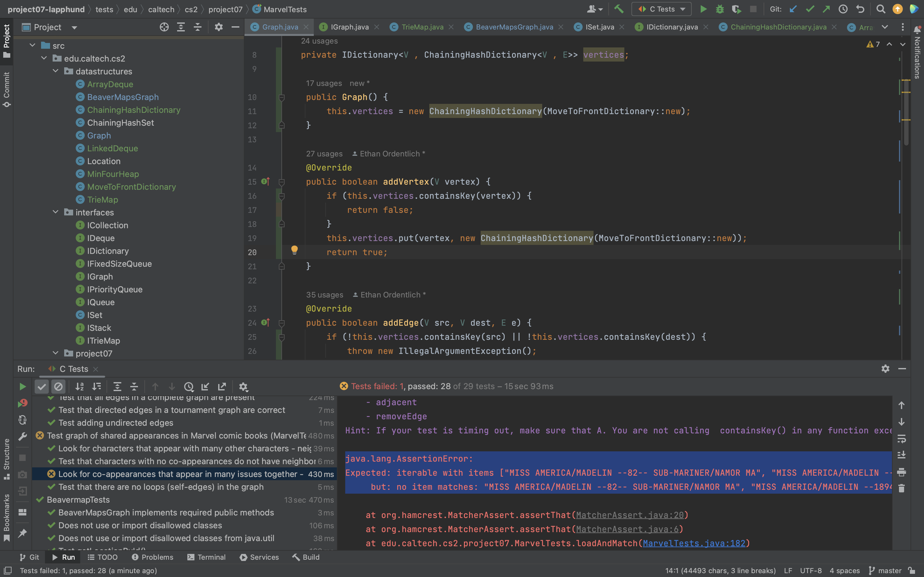Toggle soft-wrap in test console output
The image size is (924, 577).
(x=902, y=439)
